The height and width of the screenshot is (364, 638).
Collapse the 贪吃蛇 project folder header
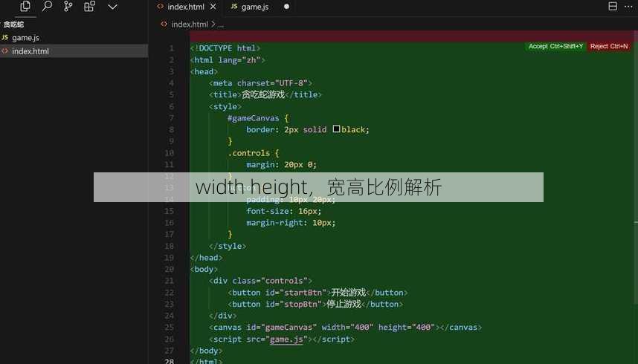(x=14, y=25)
